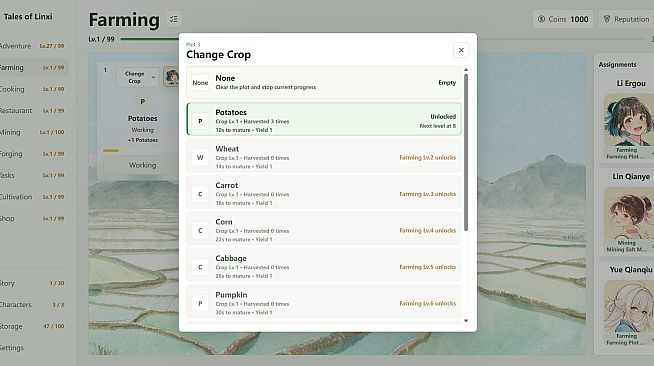Open Lin Qianye character portrait
Viewport: 654px width, 366px height.
coord(629,213)
